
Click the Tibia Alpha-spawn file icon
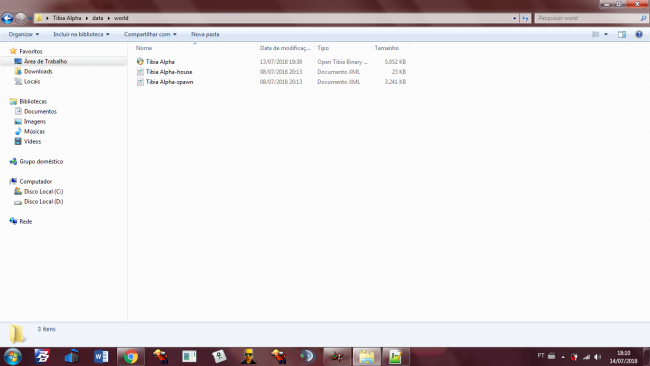point(140,82)
